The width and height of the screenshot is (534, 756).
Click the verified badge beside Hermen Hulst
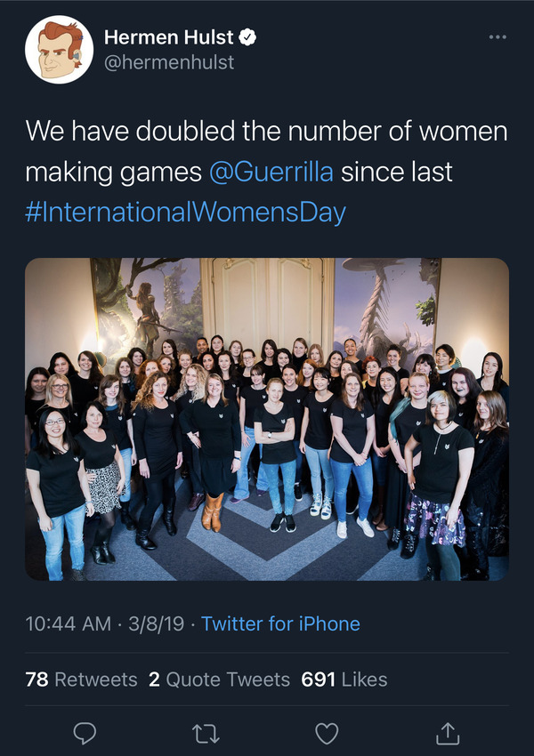pos(250,36)
